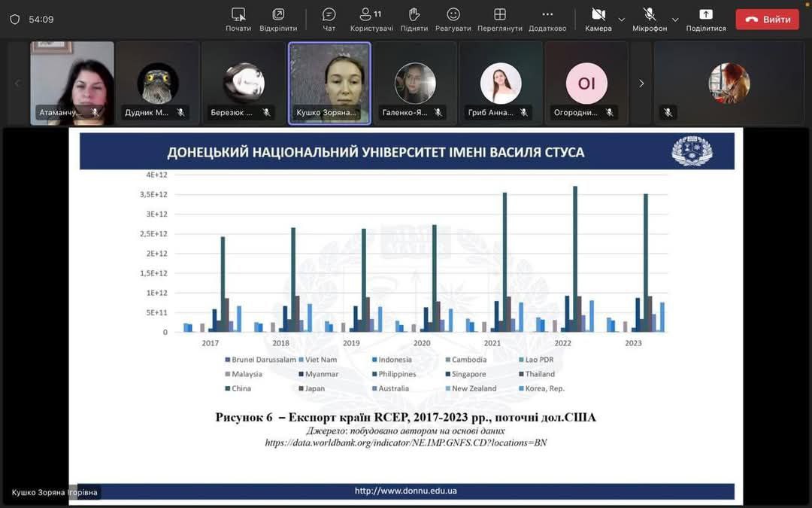
Task: Select the Березюк participant tile
Action: pyautogui.click(x=244, y=84)
